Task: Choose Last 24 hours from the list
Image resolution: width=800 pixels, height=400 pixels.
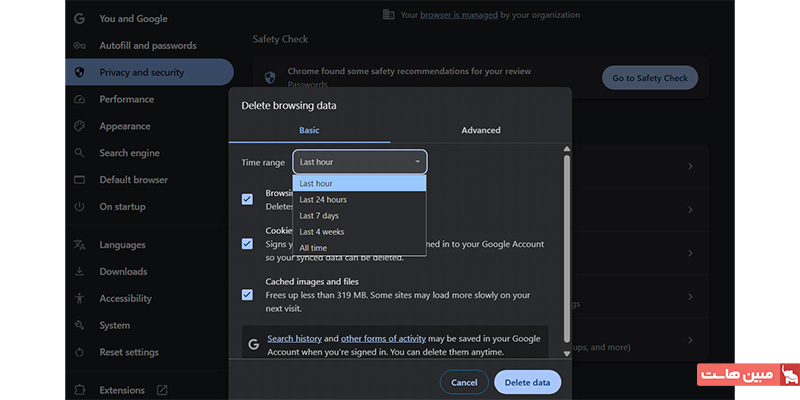Action: [x=359, y=199]
